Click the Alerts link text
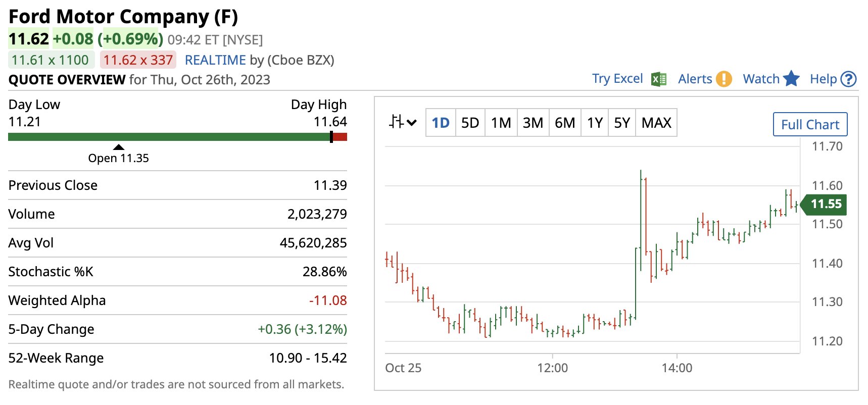The height and width of the screenshot is (405, 868). click(695, 79)
